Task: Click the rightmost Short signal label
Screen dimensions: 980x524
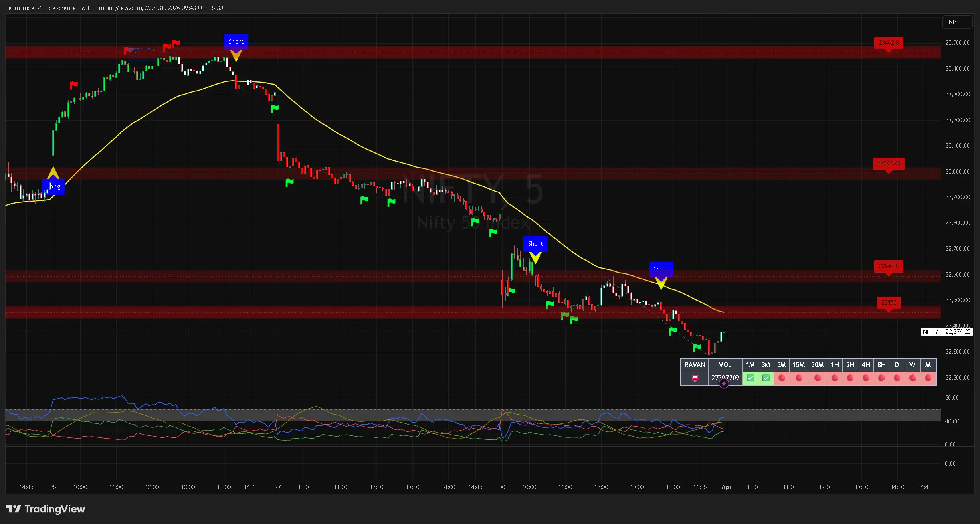Action: pos(661,269)
